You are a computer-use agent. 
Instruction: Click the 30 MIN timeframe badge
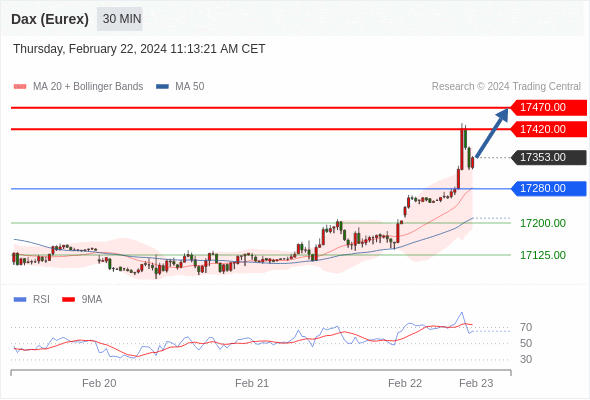tap(120, 19)
